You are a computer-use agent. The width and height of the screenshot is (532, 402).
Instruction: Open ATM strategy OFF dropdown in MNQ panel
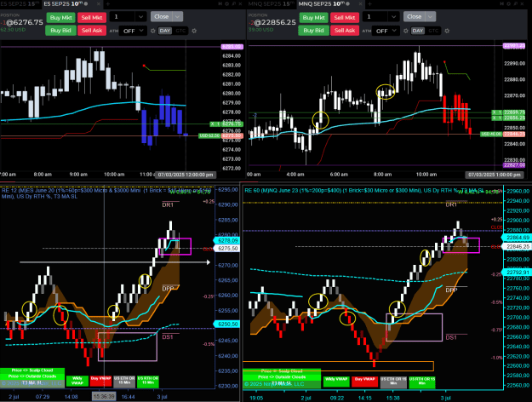tap(386, 31)
